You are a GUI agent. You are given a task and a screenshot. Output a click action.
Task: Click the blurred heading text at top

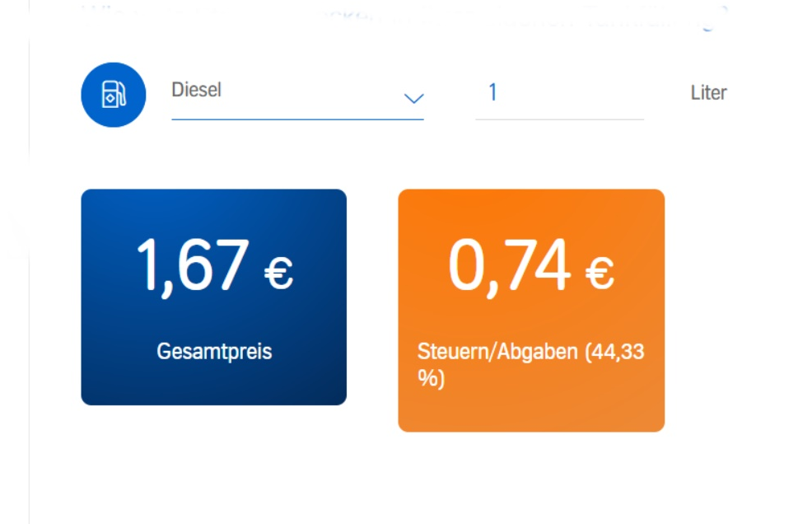click(404, 16)
